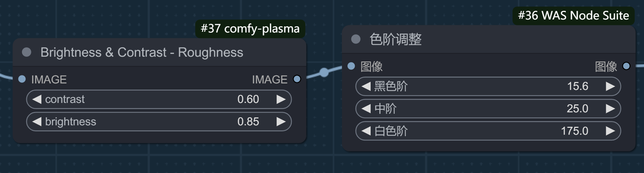
Task: Decrease contrast value with left arrow
Action: 37,99
